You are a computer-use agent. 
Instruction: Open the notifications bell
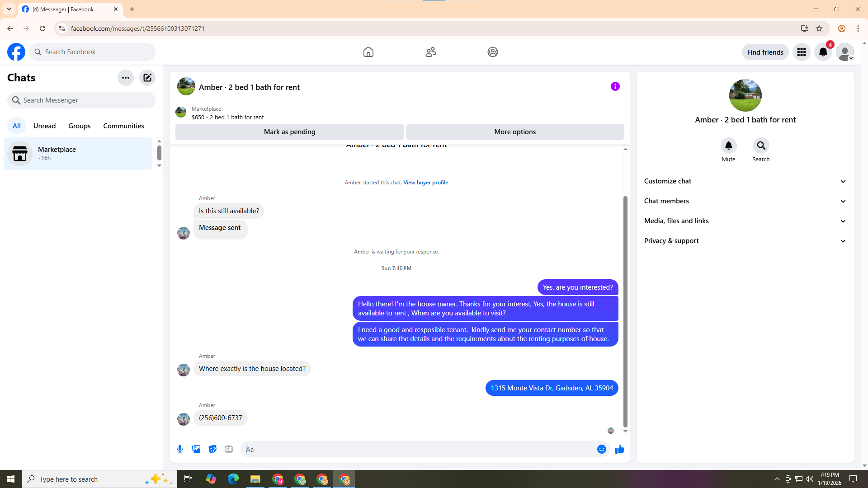pos(823,52)
